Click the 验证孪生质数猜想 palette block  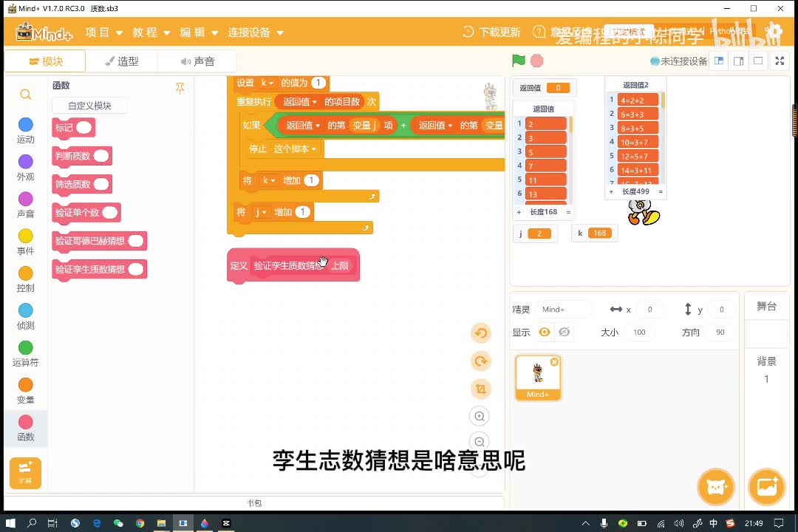tap(99, 269)
